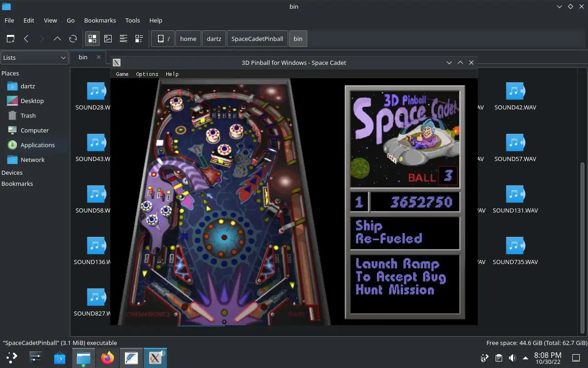The width and height of the screenshot is (588, 368).
Task: Click the bin path bar button
Action: coord(298,39)
